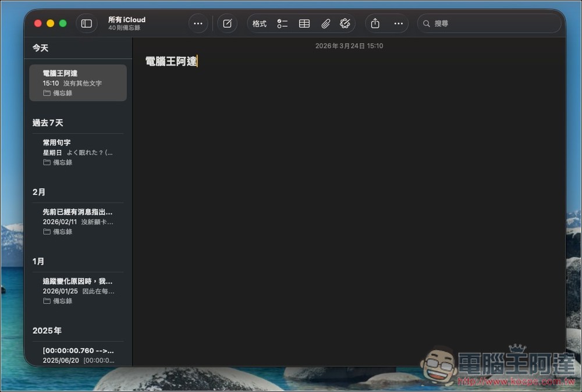Open more options beside share icon
582x392 pixels.
(398, 24)
